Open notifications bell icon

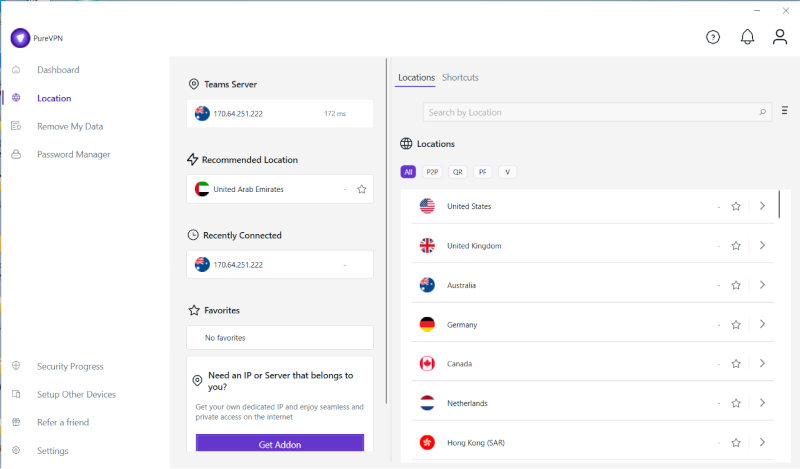pyautogui.click(x=747, y=37)
